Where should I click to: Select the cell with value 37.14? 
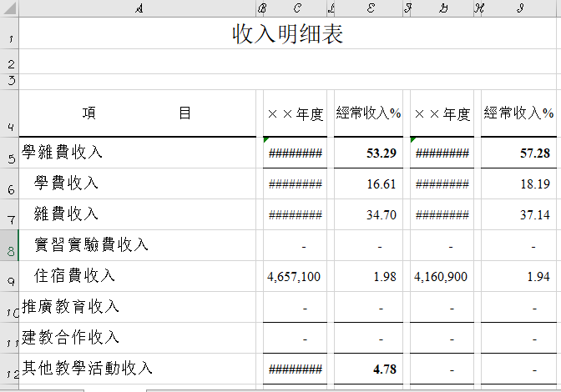pyautogui.click(x=518, y=214)
